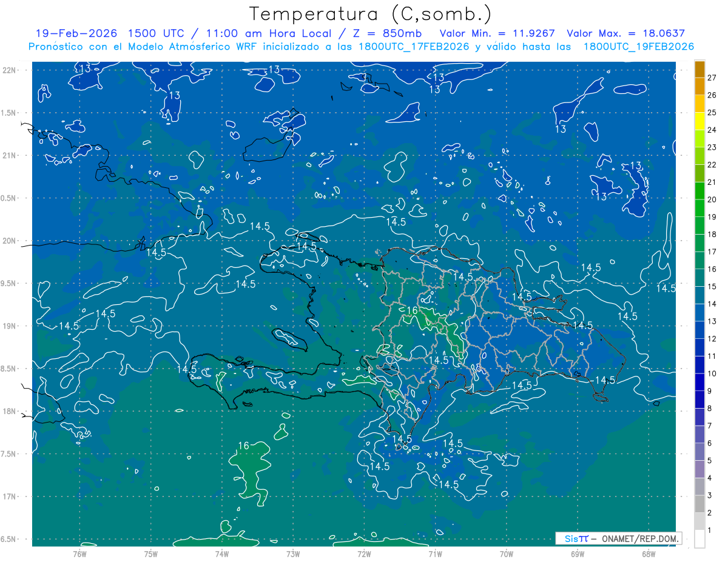Image resolution: width=728 pixels, height=562 pixels.
Task: Click the '19-Feb-2026' date text
Action: point(76,33)
